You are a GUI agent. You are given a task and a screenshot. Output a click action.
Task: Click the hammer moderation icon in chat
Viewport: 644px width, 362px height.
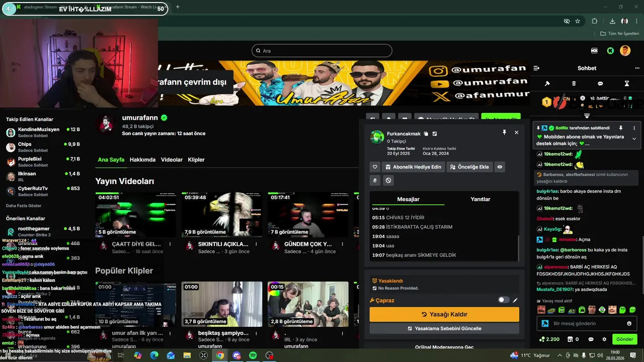pos(547,83)
